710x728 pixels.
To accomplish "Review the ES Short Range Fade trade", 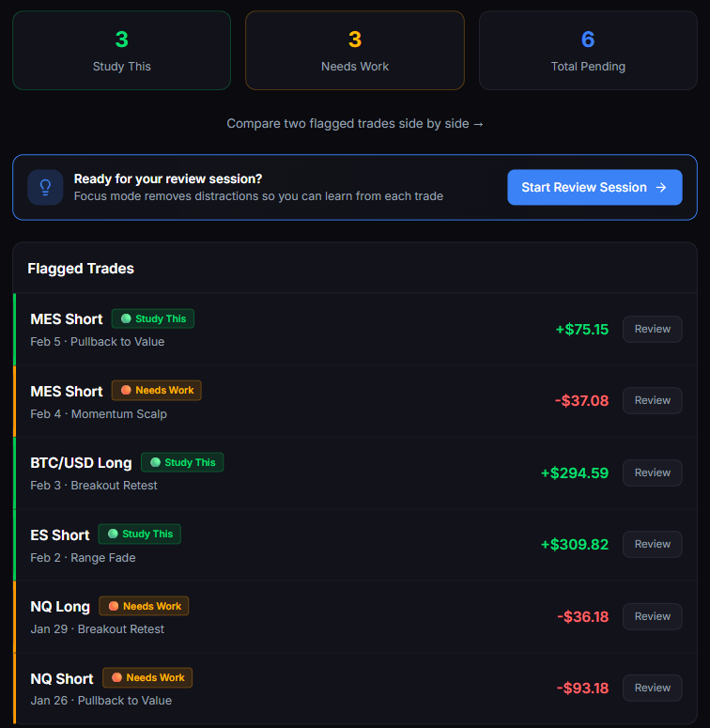I will coord(652,544).
